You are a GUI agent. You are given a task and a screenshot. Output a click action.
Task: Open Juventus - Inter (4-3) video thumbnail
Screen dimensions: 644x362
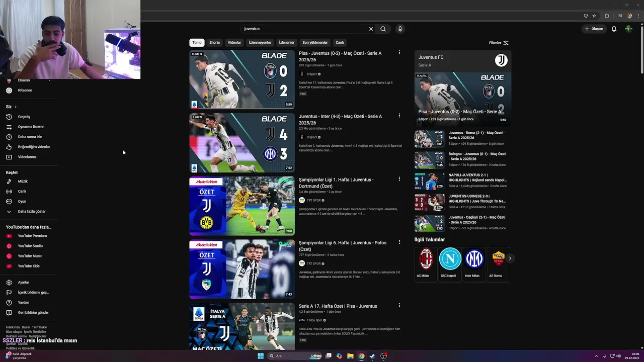pyautogui.click(x=242, y=143)
